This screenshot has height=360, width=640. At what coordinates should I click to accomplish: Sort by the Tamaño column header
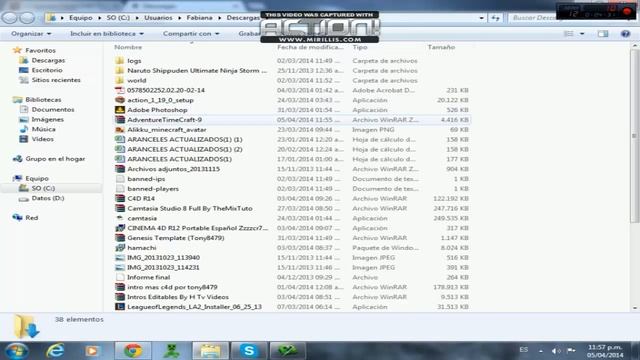[x=441, y=47]
